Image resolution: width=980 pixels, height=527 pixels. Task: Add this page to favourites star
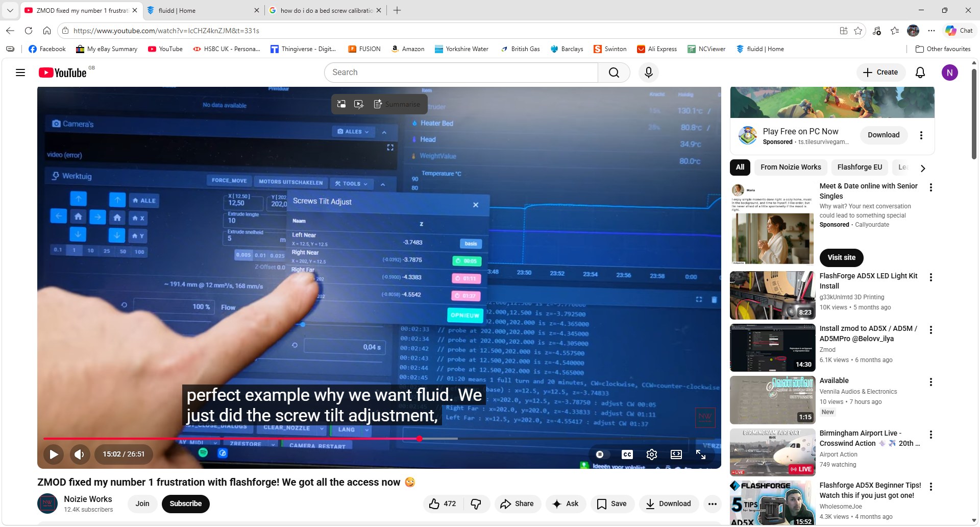tap(858, 31)
